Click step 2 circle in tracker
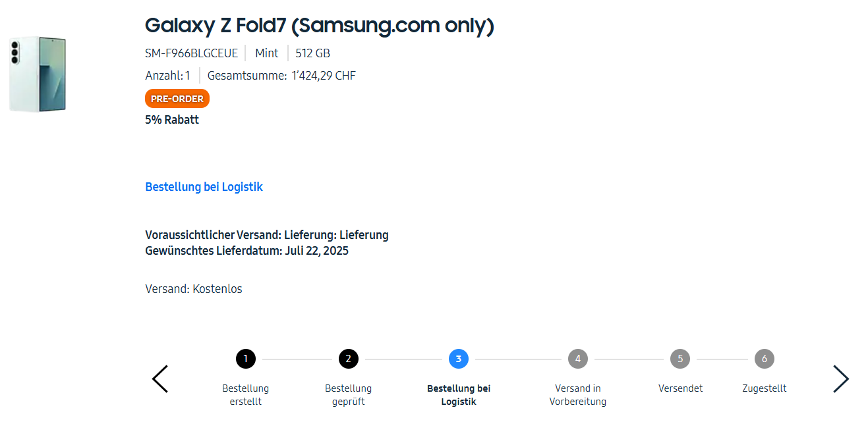 pos(348,359)
